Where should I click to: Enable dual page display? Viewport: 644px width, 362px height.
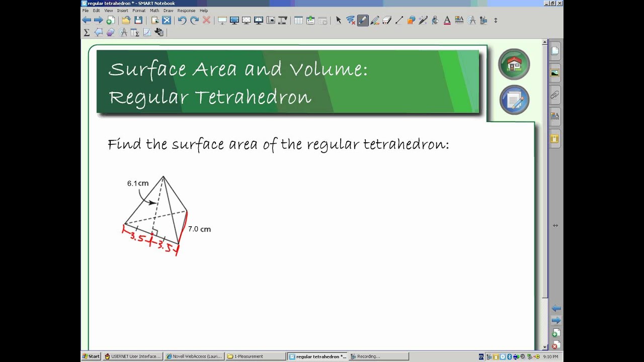pyautogui.click(x=258, y=20)
